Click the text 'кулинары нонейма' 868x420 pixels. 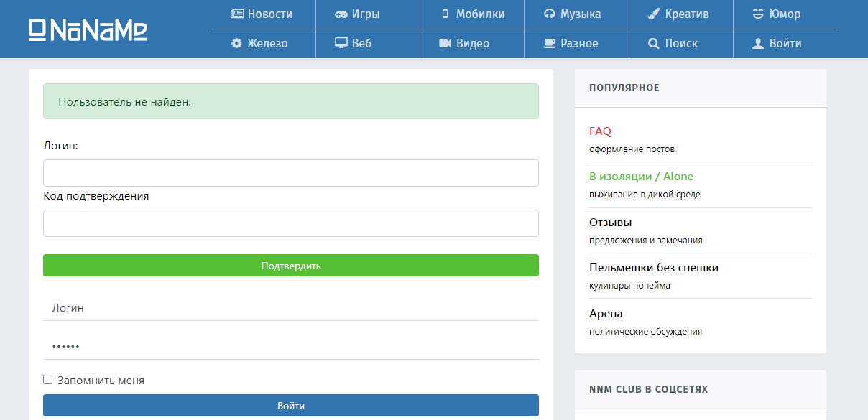[629, 286]
